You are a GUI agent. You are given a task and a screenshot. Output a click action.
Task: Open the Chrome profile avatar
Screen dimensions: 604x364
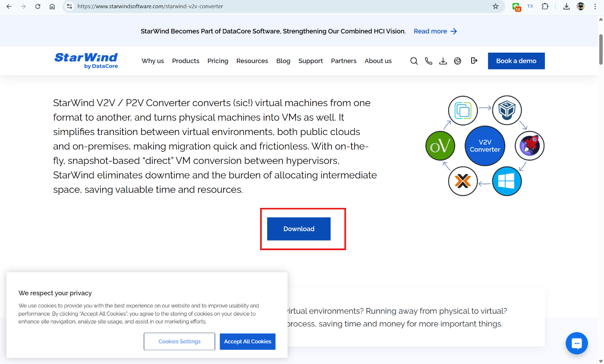tap(581, 6)
